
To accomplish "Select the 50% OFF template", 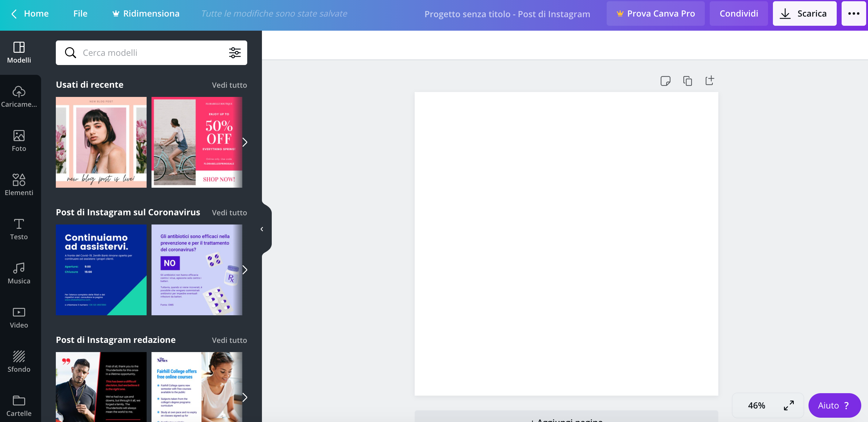I will click(x=197, y=142).
